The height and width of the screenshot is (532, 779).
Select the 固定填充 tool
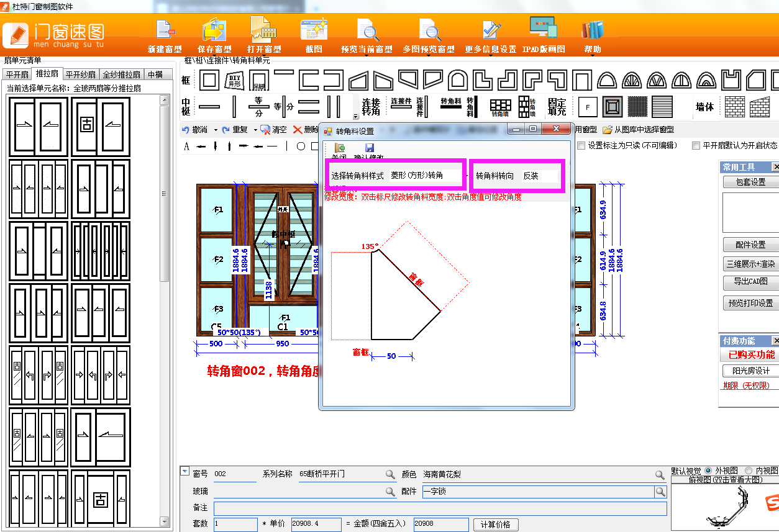557,107
